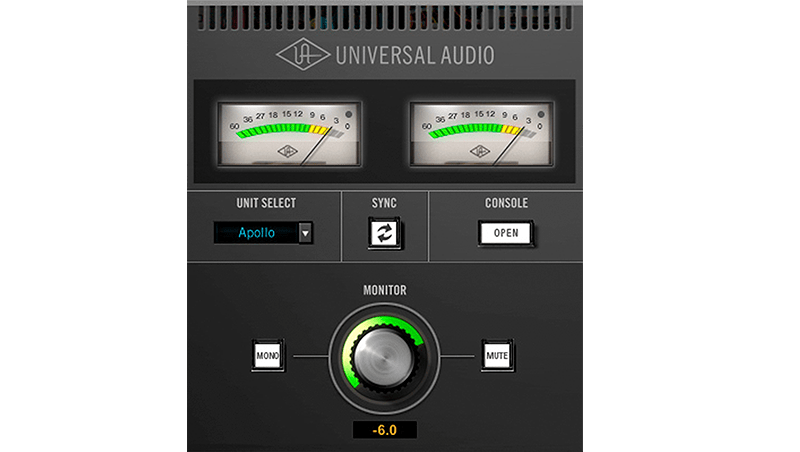Click the UNIVERSAL AUDIO title text
This screenshot has height=452, width=800.
[415, 55]
